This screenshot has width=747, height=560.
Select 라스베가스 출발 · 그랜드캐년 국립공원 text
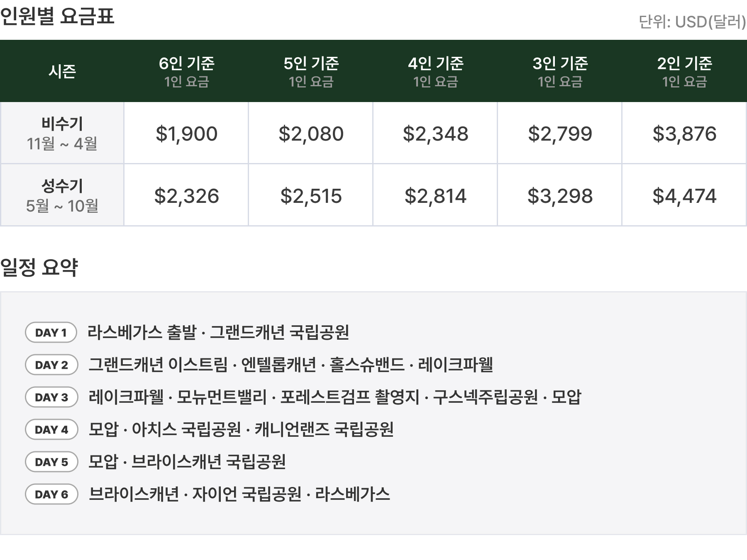[218, 332]
